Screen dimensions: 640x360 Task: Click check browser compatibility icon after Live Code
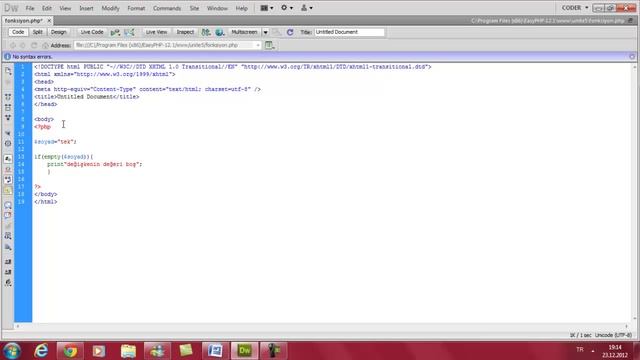point(115,32)
